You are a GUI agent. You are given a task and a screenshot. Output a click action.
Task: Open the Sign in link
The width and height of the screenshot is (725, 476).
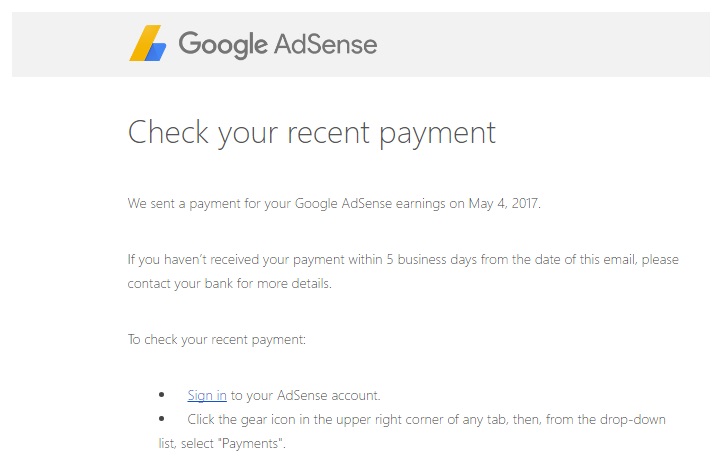207,395
